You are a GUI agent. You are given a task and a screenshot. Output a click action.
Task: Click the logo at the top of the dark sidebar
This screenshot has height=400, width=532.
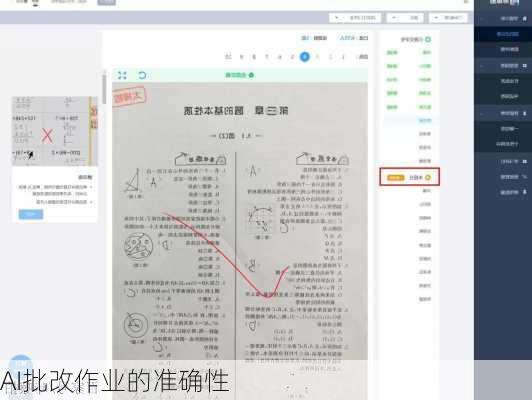coord(504,2)
